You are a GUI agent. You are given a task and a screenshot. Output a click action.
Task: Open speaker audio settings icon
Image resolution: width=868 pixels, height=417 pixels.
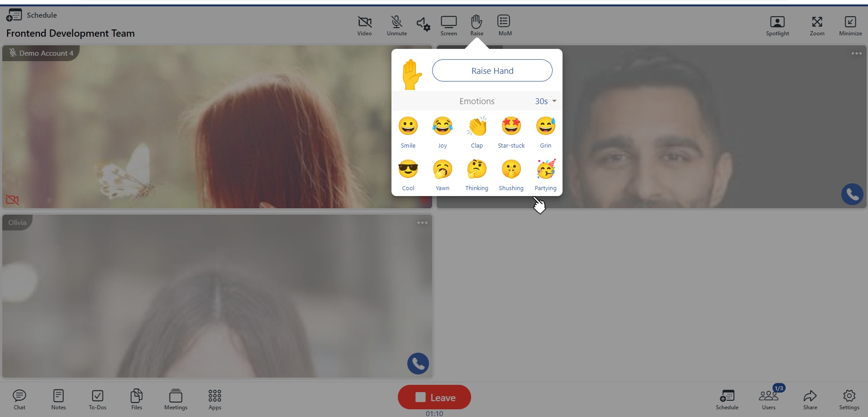pos(423,24)
